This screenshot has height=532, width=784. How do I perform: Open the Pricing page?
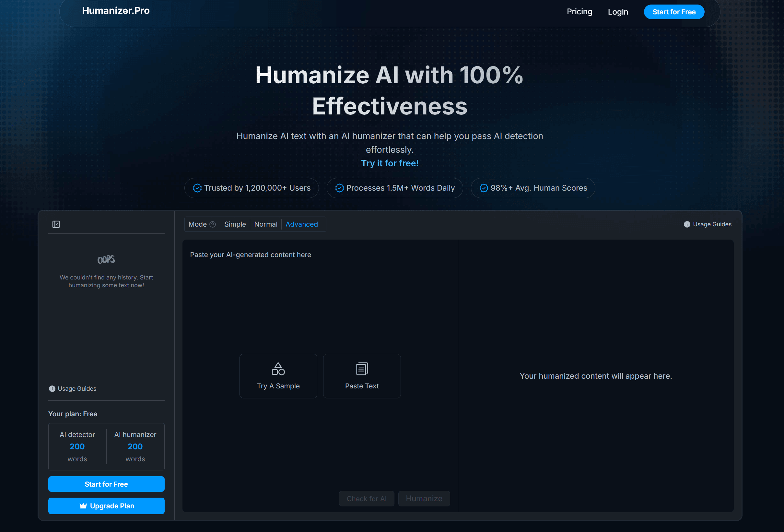(579, 12)
